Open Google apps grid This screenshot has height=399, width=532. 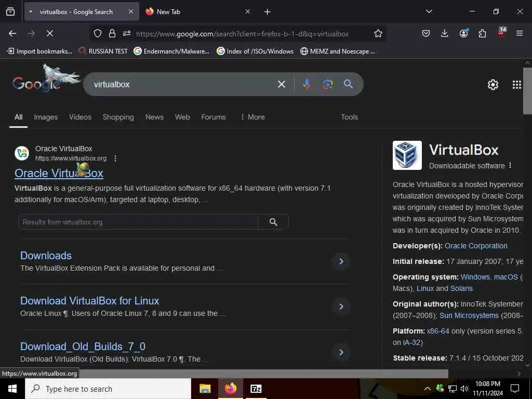517,85
